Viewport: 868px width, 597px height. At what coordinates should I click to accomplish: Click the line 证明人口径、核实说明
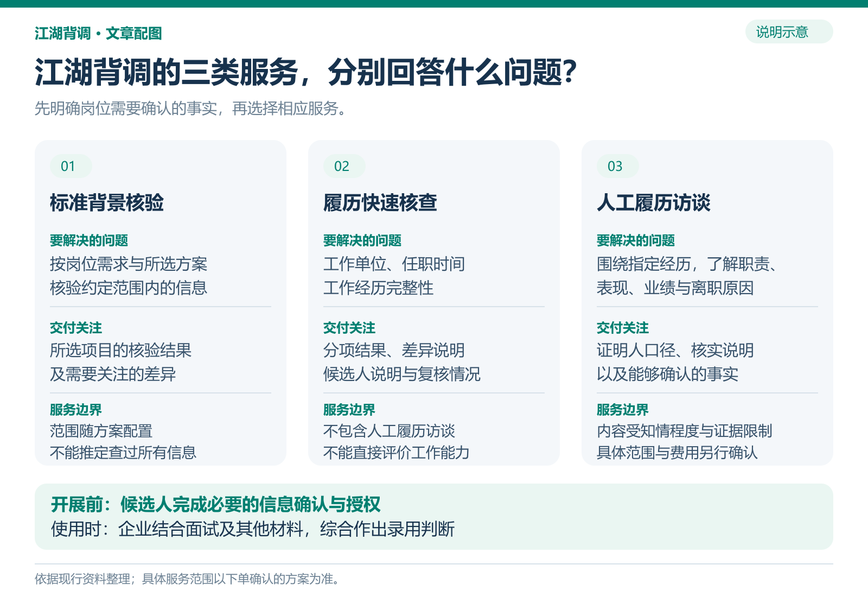click(x=675, y=351)
